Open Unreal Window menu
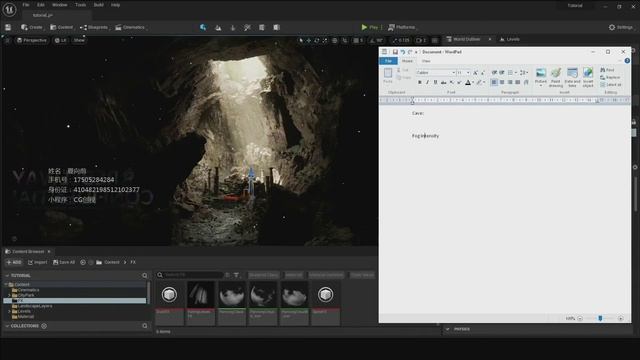This screenshot has width=640, height=360. 60,5
